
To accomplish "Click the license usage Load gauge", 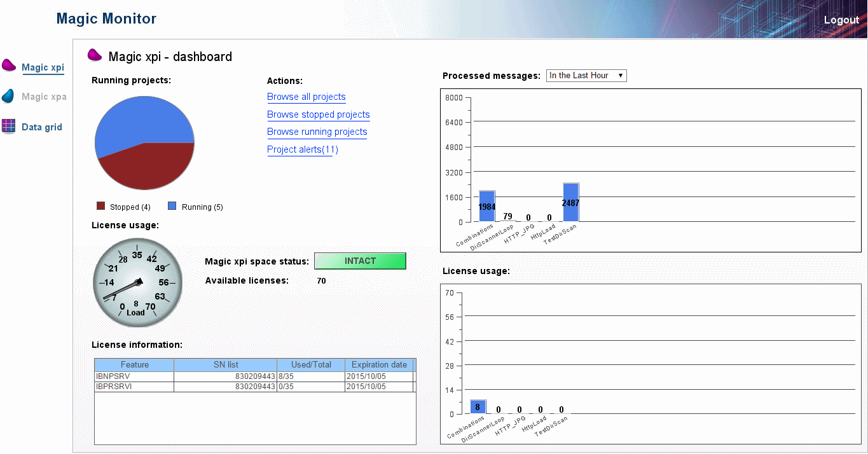I will (x=137, y=283).
